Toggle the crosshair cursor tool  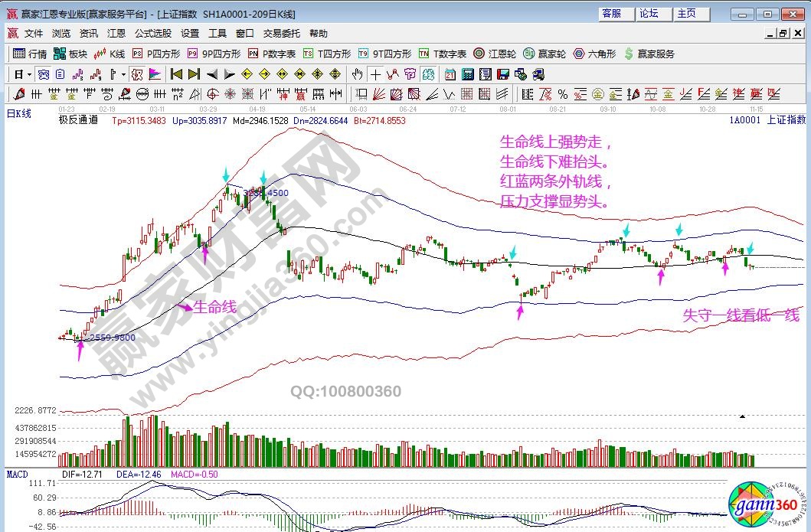[x=375, y=74]
